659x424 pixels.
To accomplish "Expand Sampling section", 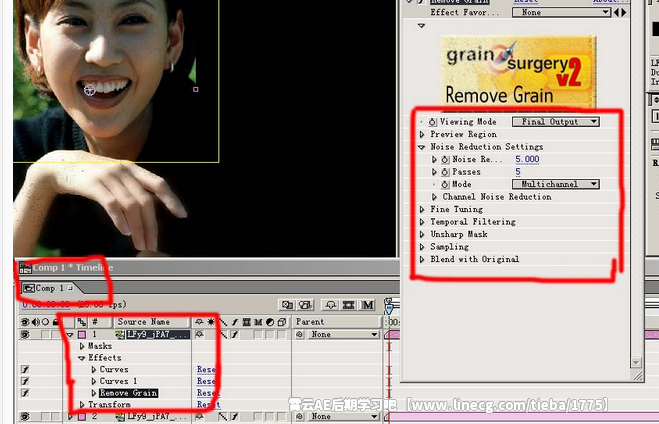I will pyautogui.click(x=422, y=247).
